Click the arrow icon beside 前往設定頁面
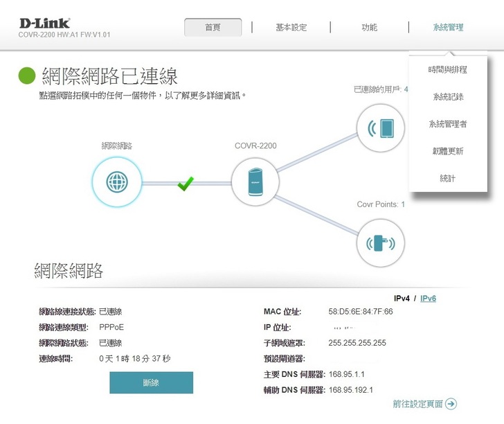 pyautogui.click(x=451, y=404)
